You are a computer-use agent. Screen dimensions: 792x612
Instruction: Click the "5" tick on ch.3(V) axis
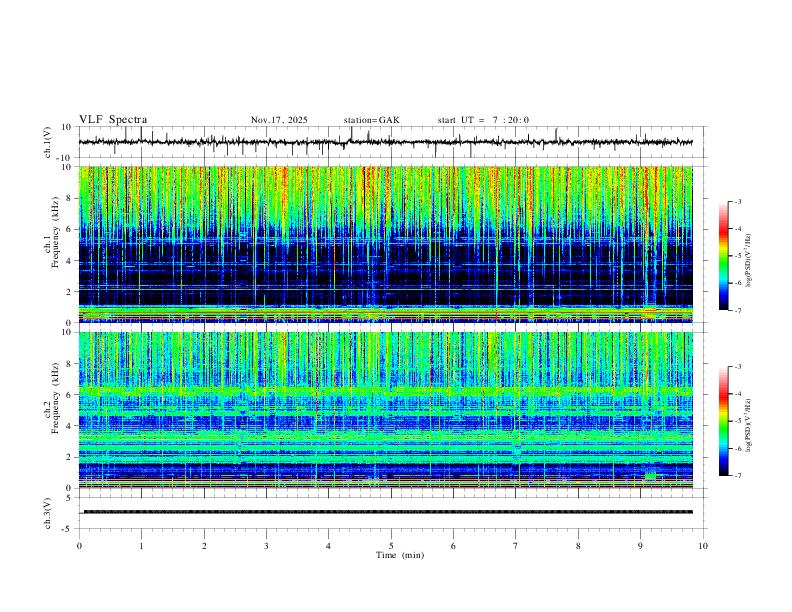click(69, 498)
